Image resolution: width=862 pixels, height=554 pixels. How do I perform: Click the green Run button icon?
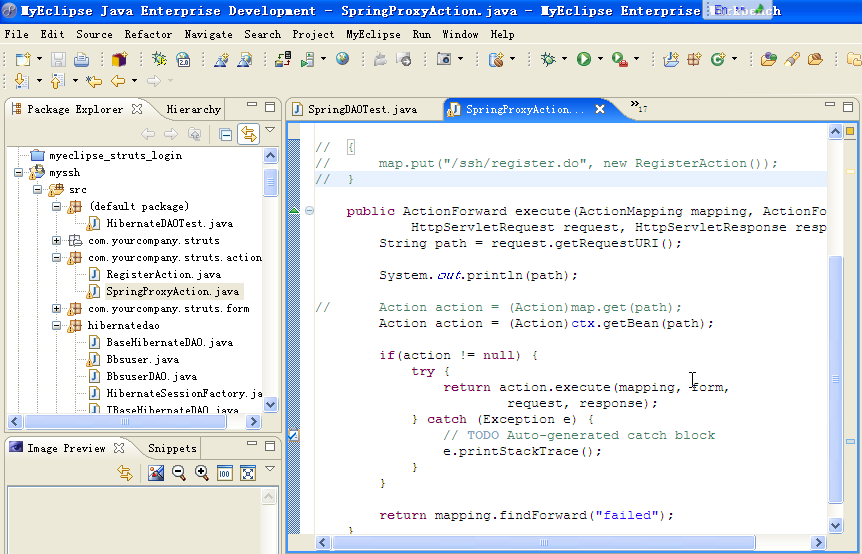coord(584,59)
